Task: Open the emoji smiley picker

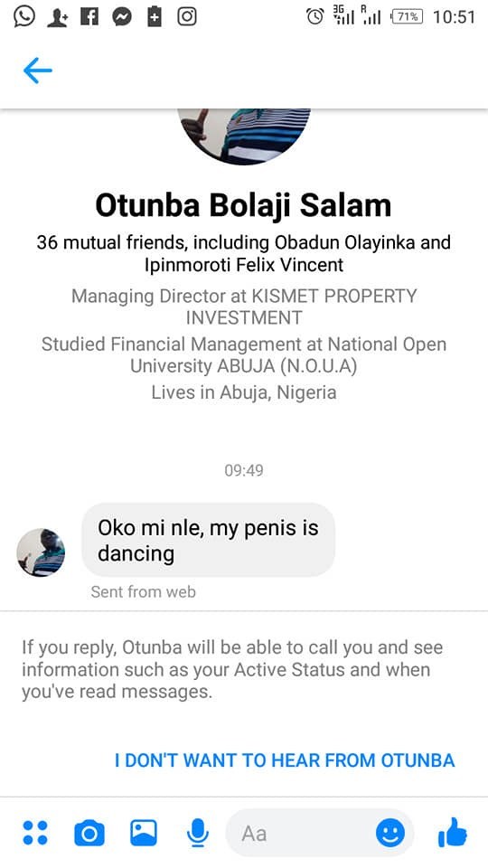Action: 390,833
